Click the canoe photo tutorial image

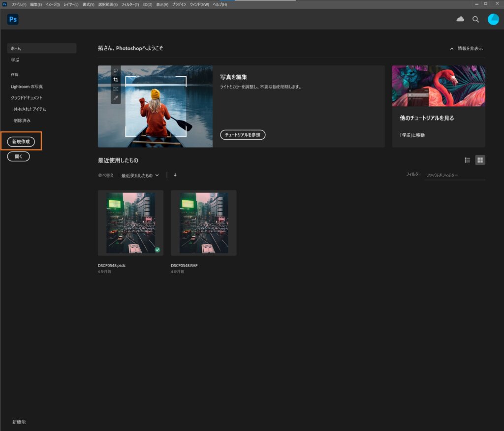pyautogui.click(x=155, y=106)
